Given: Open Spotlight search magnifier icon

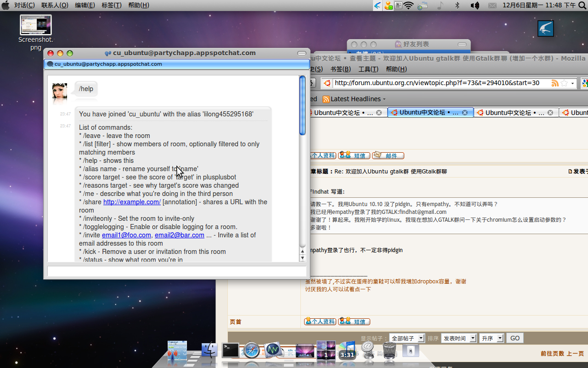Looking at the screenshot, I should (582, 5).
